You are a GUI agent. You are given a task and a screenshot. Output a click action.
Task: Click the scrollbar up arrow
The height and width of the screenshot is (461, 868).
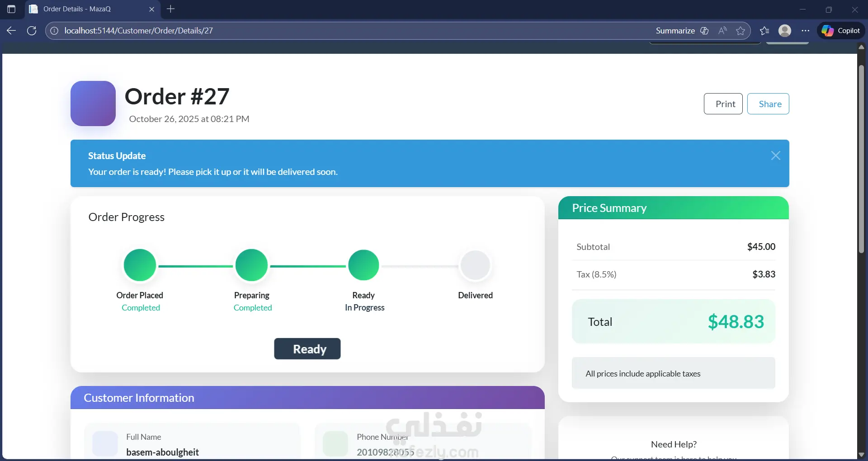click(x=861, y=47)
